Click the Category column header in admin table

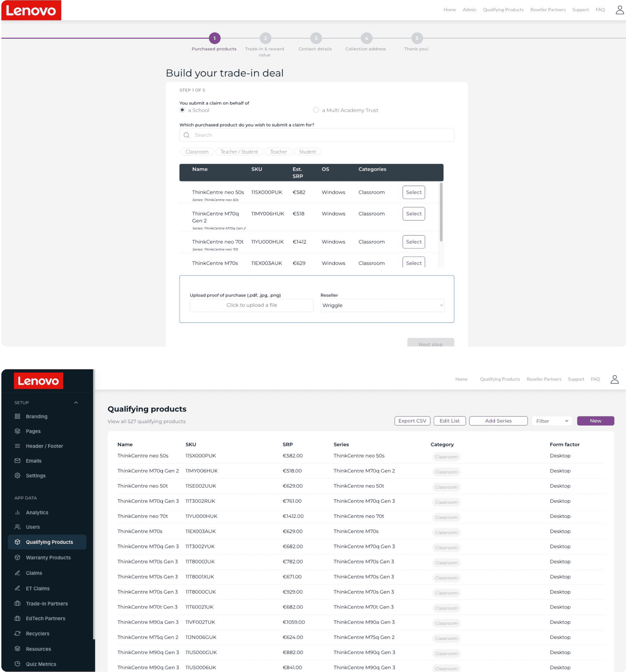pos(442,444)
